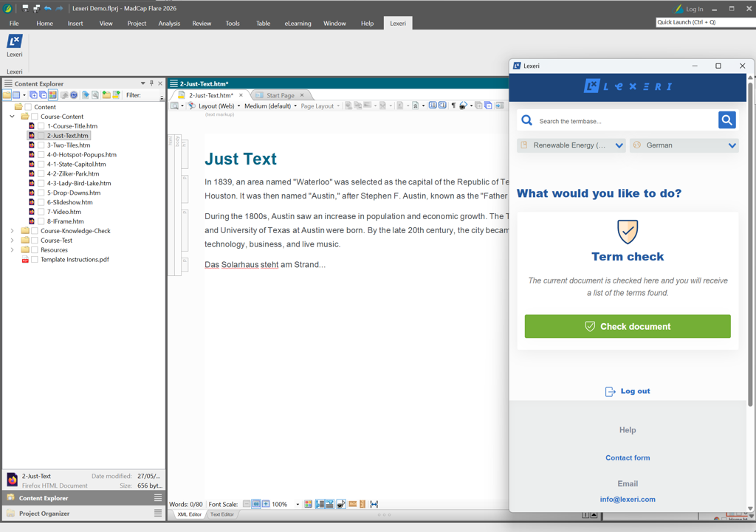This screenshot has width=756, height=532.
Task: Switch to the Text Editor tab
Action: (x=221, y=514)
